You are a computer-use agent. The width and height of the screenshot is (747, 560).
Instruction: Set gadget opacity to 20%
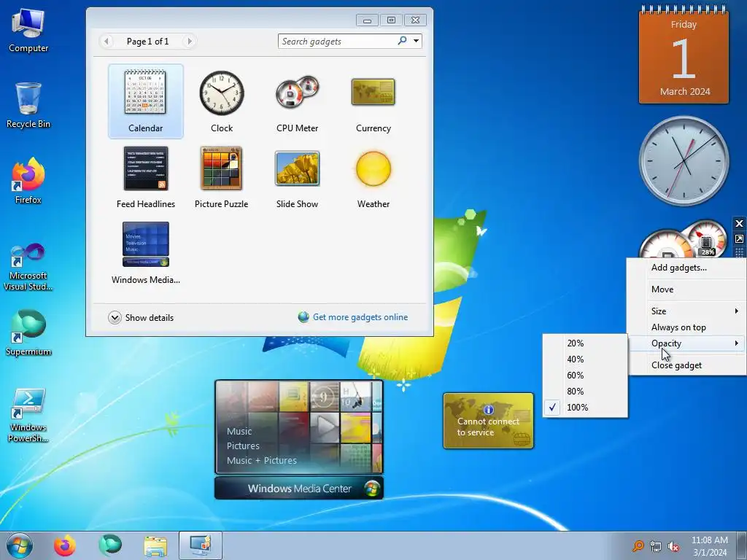click(x=585, y=343)
